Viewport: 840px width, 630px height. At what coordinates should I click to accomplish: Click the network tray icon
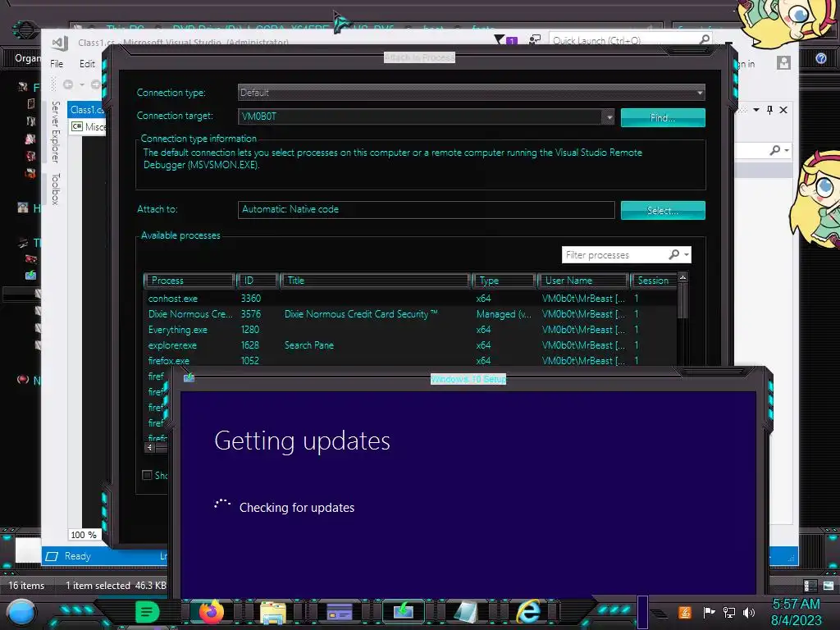729,612
